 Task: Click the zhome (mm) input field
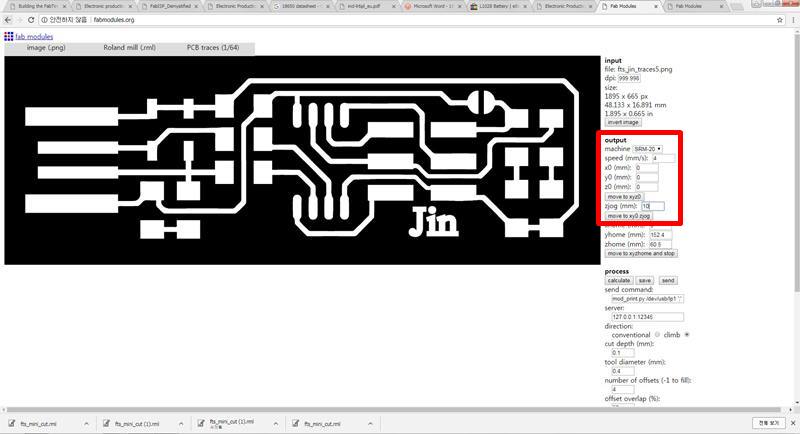pos(660,244)
